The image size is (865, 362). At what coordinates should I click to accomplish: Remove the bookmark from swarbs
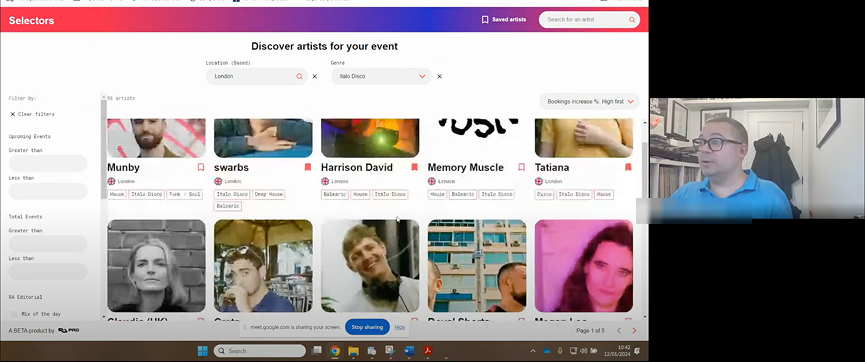(x=308, y=167)
